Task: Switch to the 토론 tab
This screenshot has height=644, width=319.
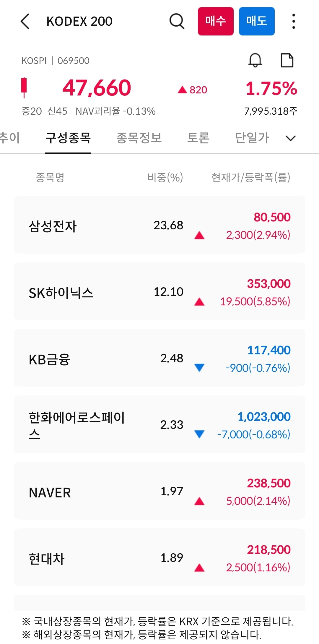Action: [x=198, y=138]
